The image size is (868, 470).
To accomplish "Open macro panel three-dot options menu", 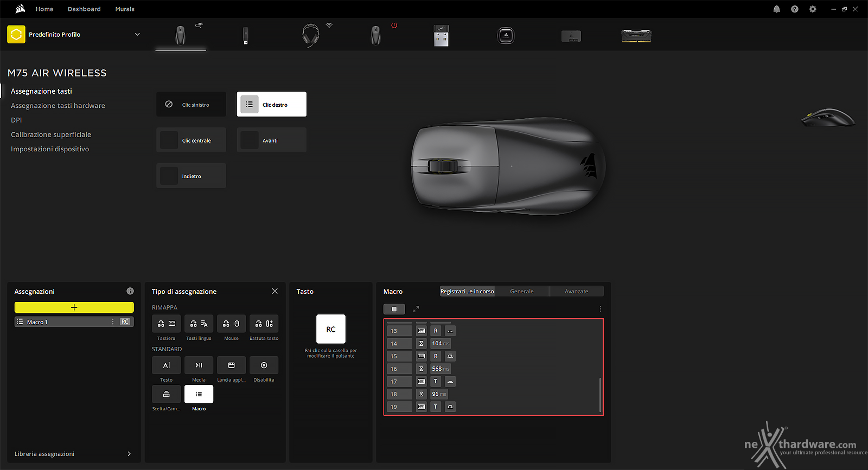I will [601, 309].
